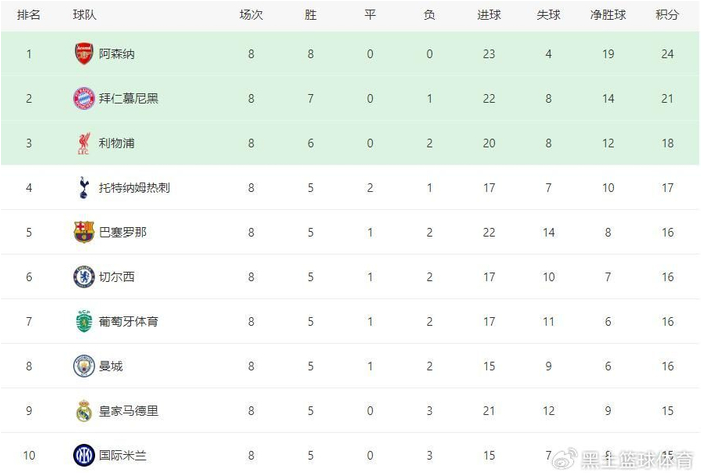This screenshot has width=701, height=473.
Task: Click the 托特纳姆热刺 team name
Action: point(135,187)
